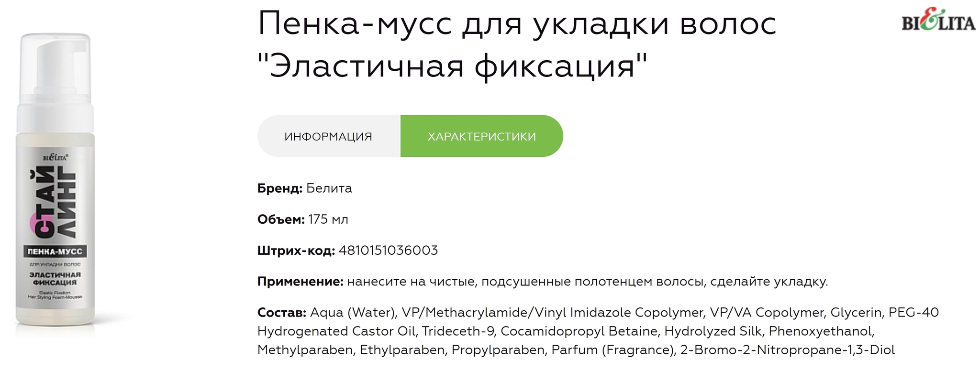Select the brand value Белита

click(x=329, y=188)
